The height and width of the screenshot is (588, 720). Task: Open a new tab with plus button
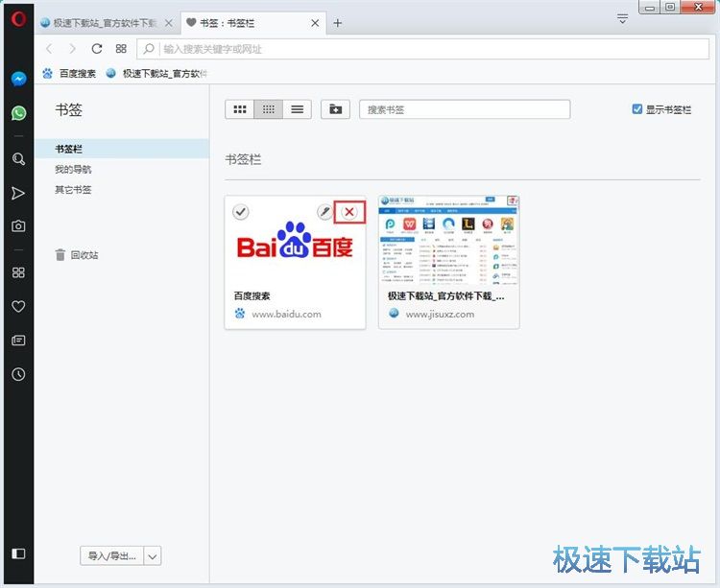(x=338, y=23)
